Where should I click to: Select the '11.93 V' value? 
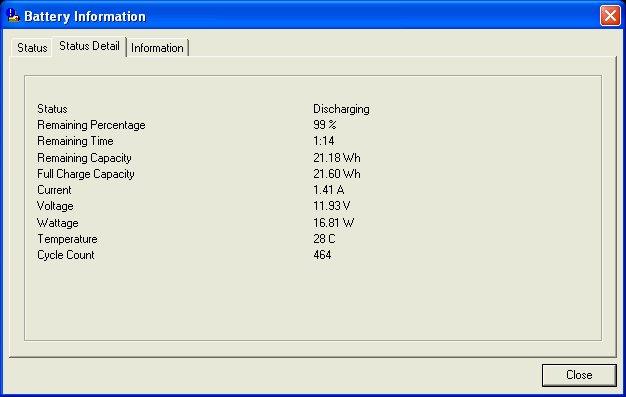tap(332, 206)
